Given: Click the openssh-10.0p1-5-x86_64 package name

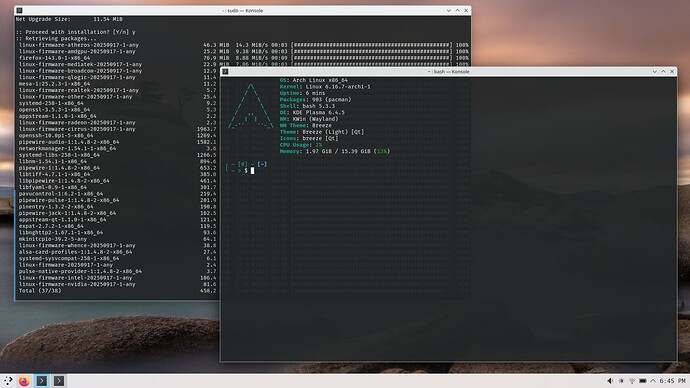Looking at the screenshot, I should 56,135.
